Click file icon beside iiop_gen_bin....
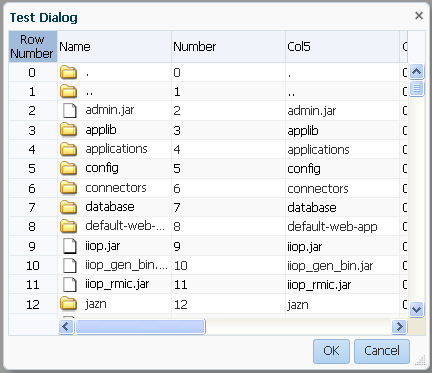 click(x=70, y=265)
